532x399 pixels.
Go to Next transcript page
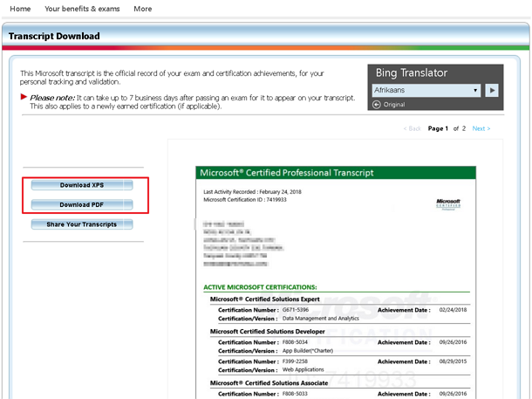tap(481, 128)
